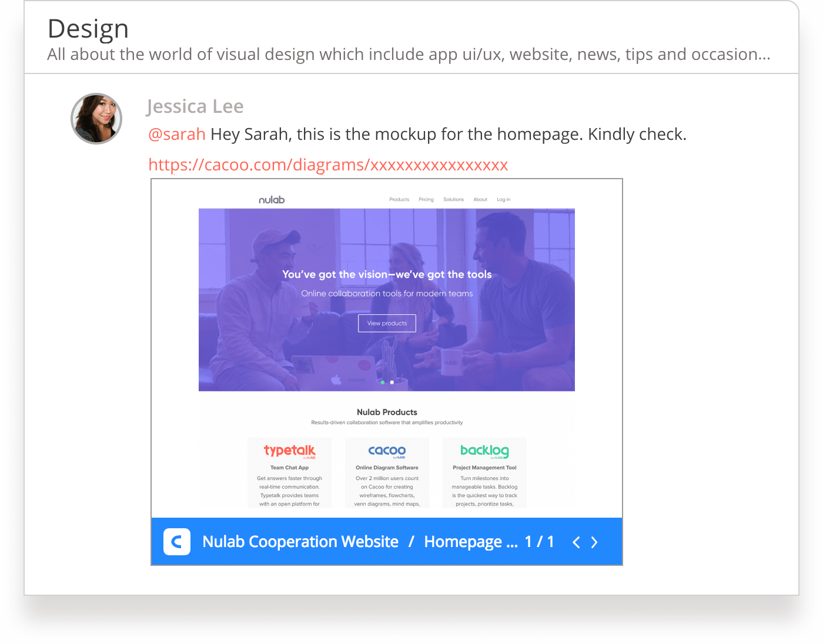Click the typetalk product card logo

point(290,451)
